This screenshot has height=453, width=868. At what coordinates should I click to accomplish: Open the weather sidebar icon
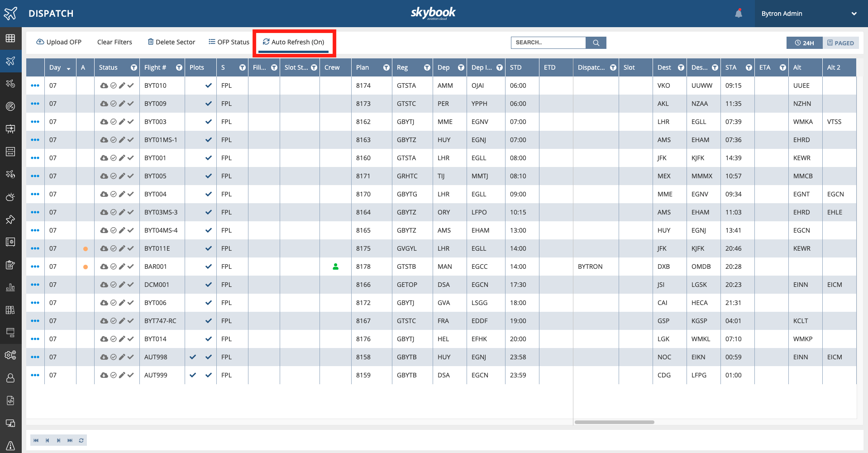click(x=10, y=197)
